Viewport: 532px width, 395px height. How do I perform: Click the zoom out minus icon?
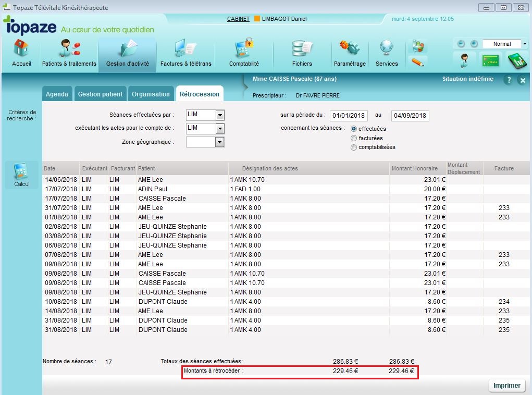click(461, 44)
